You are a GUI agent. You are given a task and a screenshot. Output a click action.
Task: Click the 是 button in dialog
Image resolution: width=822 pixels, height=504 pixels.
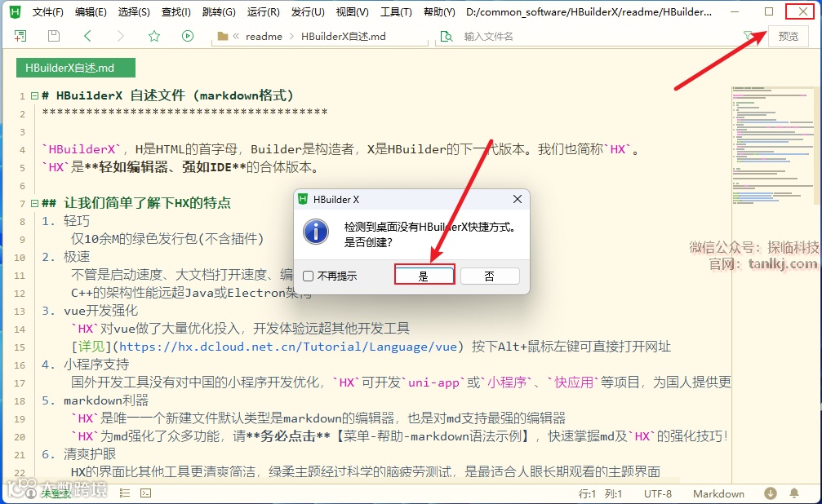(424, 276)
